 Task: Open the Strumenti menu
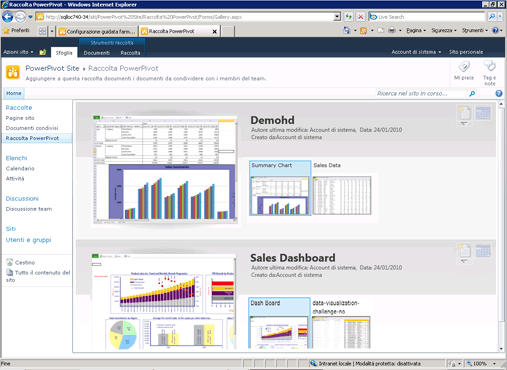click(475, 31)
